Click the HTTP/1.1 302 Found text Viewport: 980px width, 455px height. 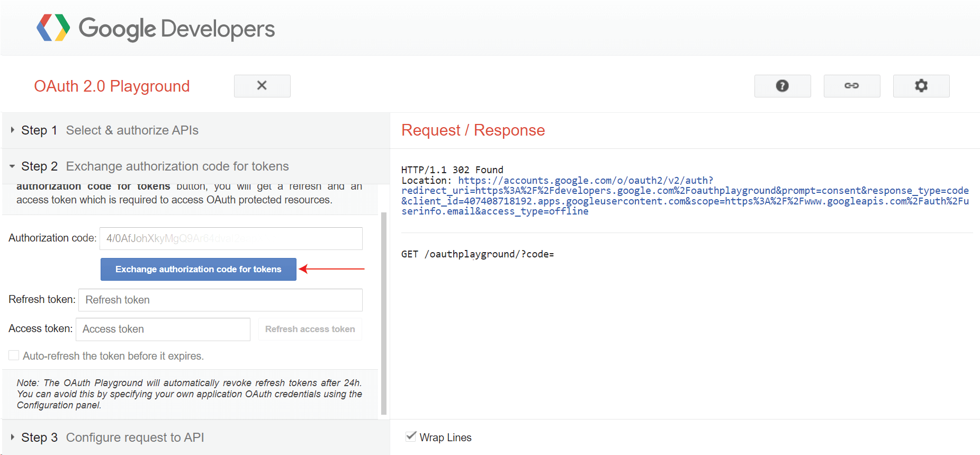(452, 170)
